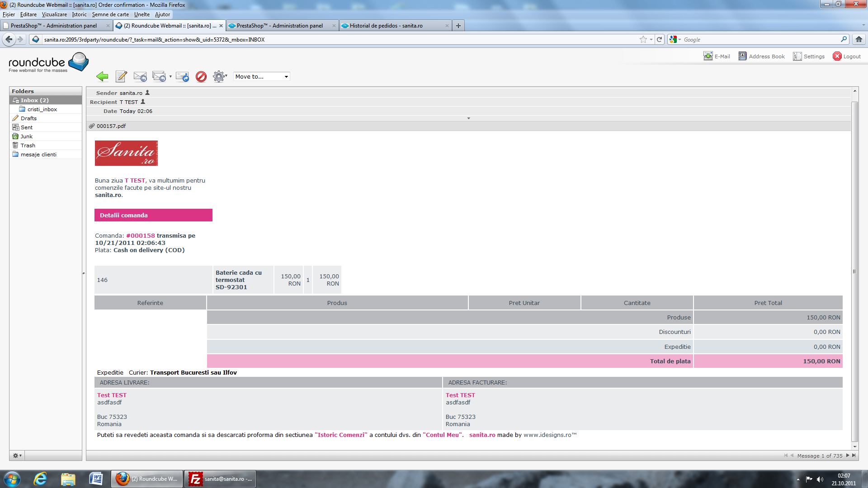Open Roundcube Settings
The height and width of the screenshot is (488, 868).
pos(809,56)
